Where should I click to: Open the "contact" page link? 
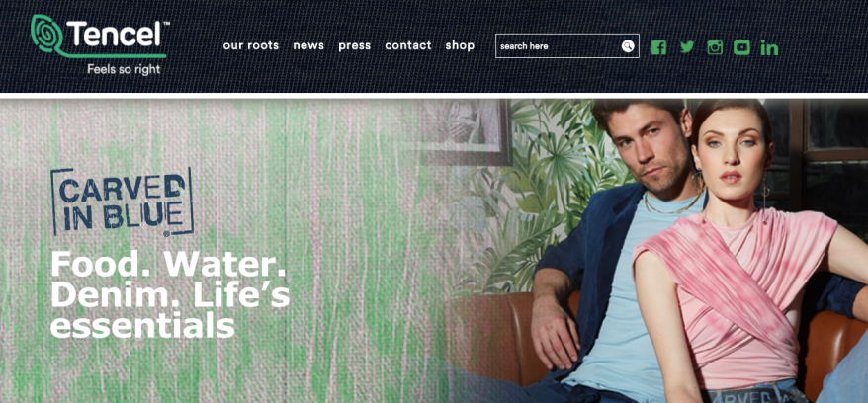[408, 45]
